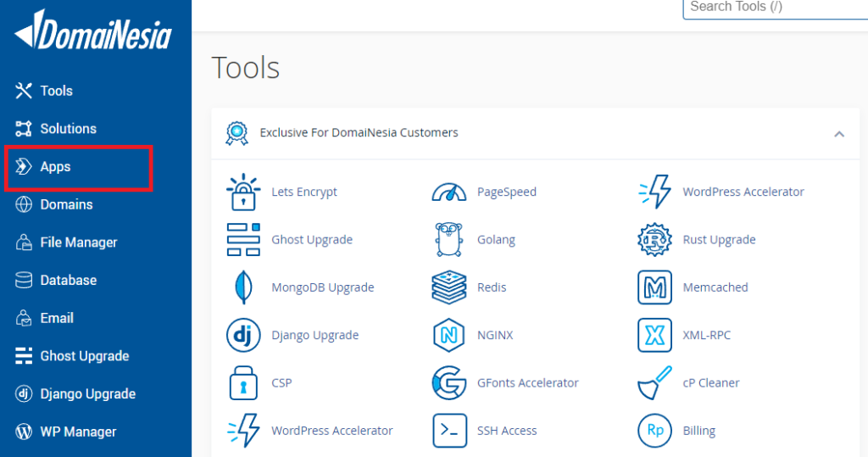Click the NGINX hexagon icon
The height and width of the screenshot is (457, 868).
click(448, 335)
